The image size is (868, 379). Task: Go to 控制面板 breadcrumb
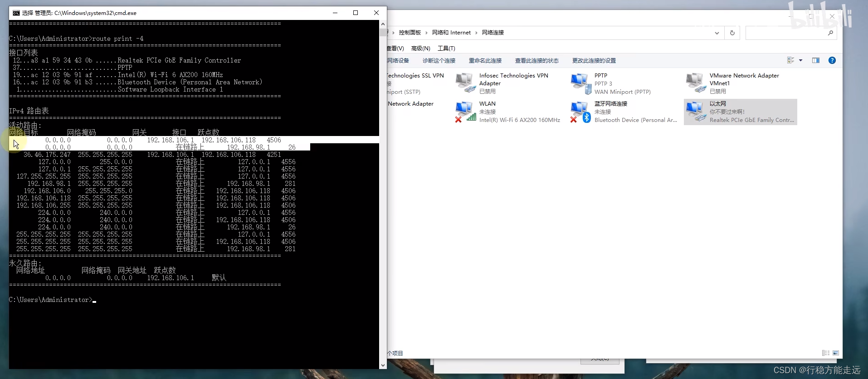(x=410, y=33)
